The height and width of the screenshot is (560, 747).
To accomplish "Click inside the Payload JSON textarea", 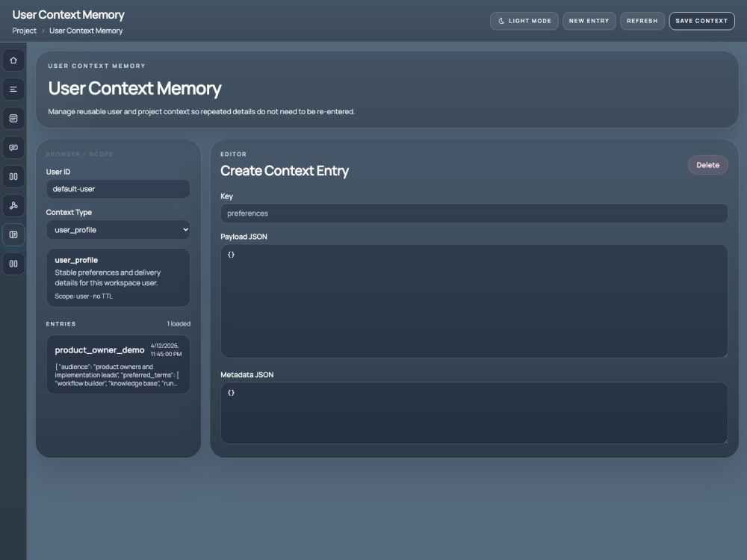I will coord(474,301).
